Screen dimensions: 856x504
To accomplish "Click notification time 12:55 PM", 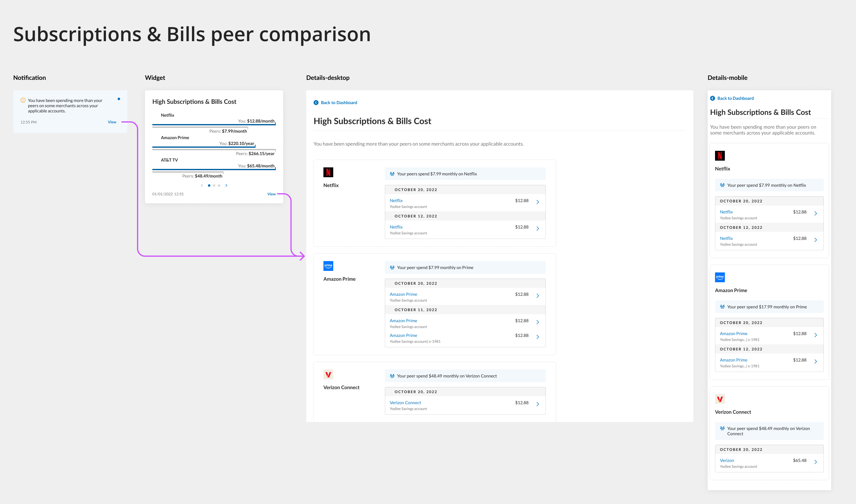I will (29, 122).
